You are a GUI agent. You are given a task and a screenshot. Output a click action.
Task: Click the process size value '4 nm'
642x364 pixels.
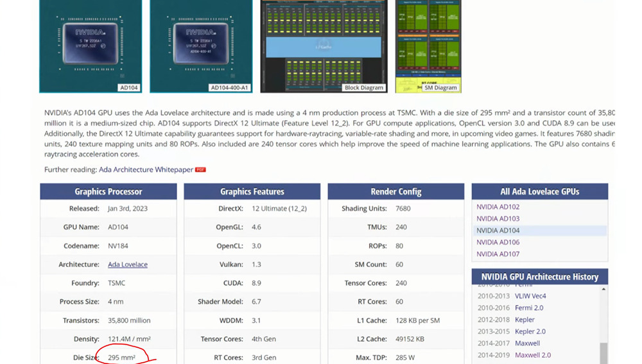point(116,302)
